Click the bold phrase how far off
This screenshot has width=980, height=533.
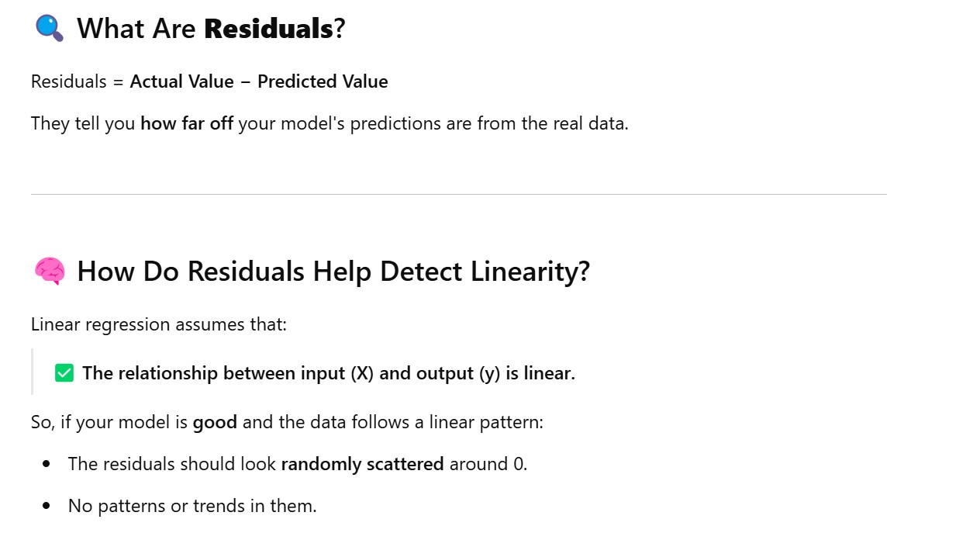[x=187, y=123]
